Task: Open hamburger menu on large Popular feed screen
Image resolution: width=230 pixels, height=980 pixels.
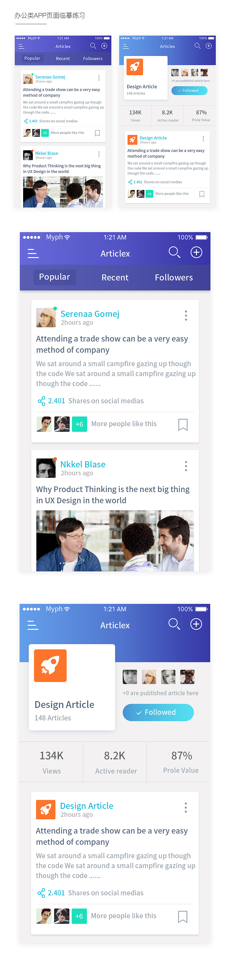Action: pos(33,253)
